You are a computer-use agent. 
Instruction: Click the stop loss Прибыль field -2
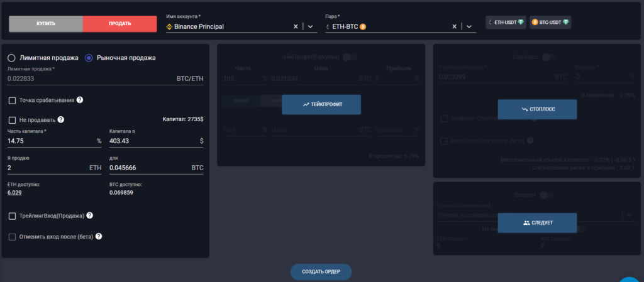pyautogui.click(x=603, y=77)
